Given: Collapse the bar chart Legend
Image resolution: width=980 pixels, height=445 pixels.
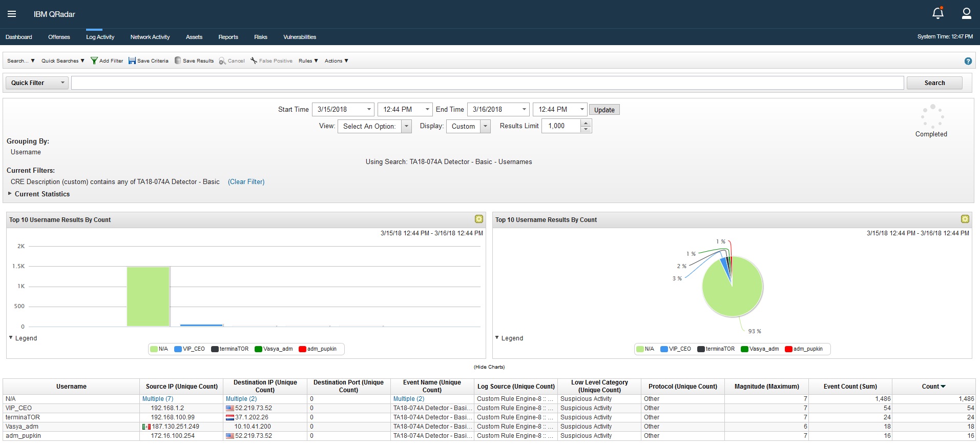Looking at the screenshot, I should 11,338.
